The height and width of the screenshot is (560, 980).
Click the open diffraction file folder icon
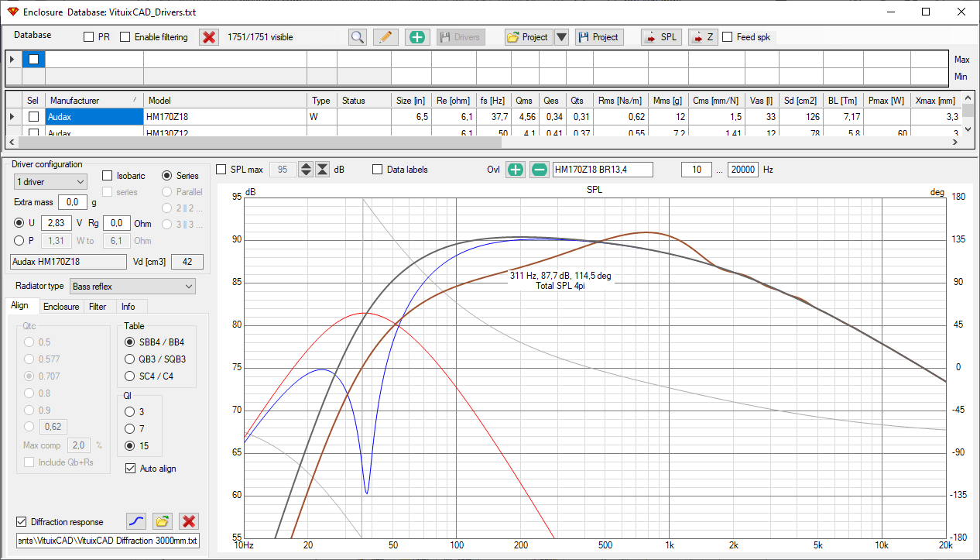(x=162, y=521)
